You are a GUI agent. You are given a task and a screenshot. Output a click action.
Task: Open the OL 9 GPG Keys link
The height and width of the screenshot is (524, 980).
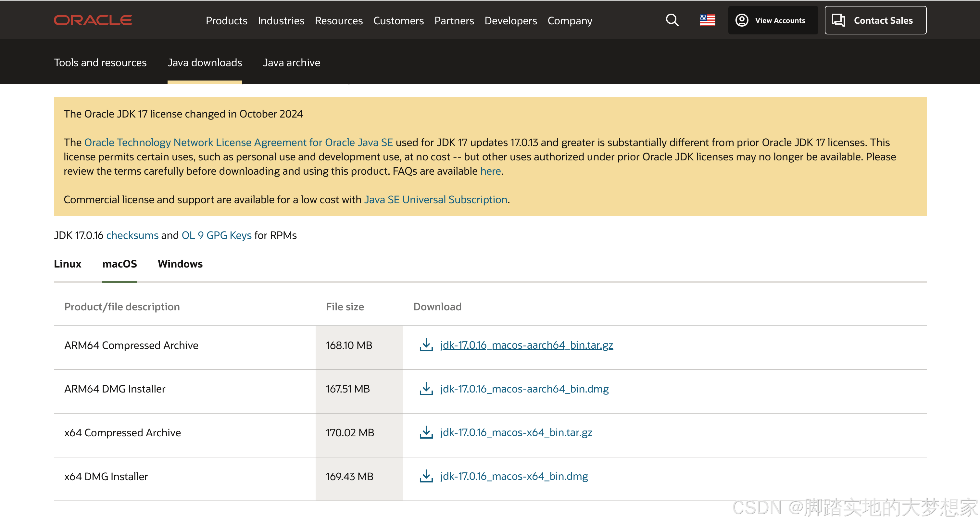pos(217,235)
